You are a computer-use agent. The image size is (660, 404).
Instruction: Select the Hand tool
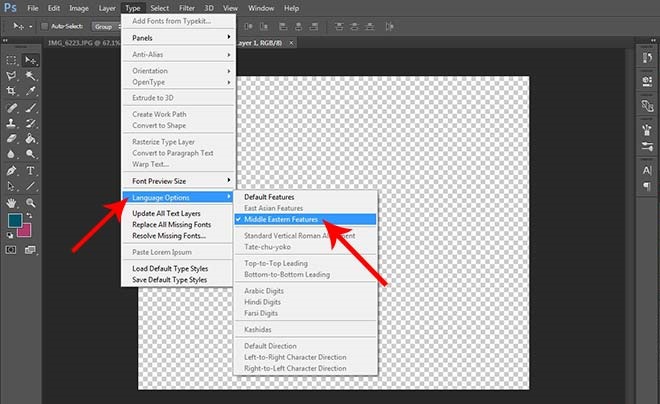(x=12, y=202)
